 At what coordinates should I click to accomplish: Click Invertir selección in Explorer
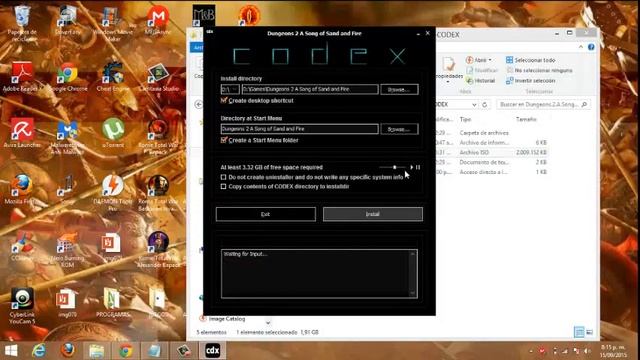click(531, 81)
